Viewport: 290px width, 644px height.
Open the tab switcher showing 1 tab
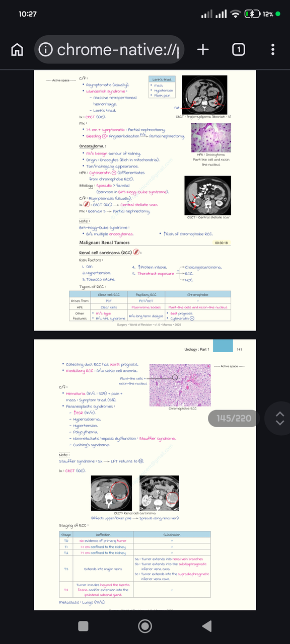pyautogui.click(x=238, y=49)
